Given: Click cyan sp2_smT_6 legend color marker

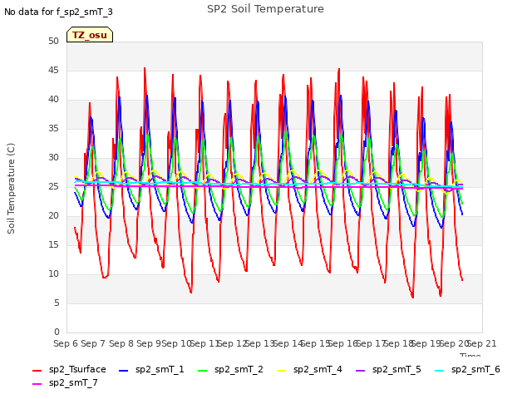Looking at the screenshot, I should coord(440,371).
